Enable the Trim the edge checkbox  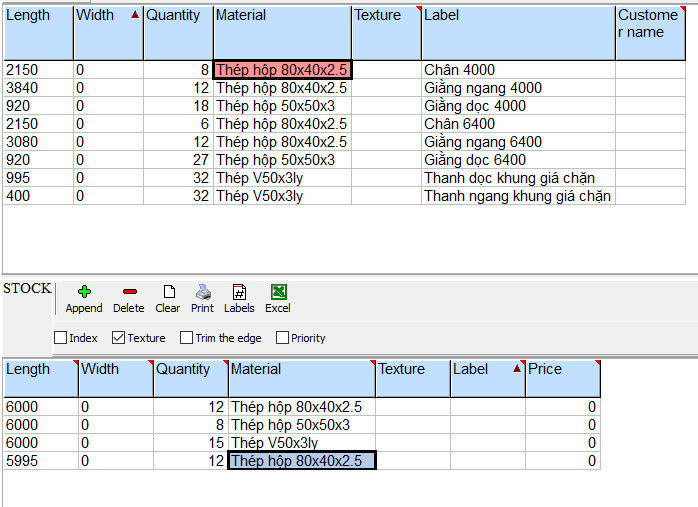tap(187, 338)
